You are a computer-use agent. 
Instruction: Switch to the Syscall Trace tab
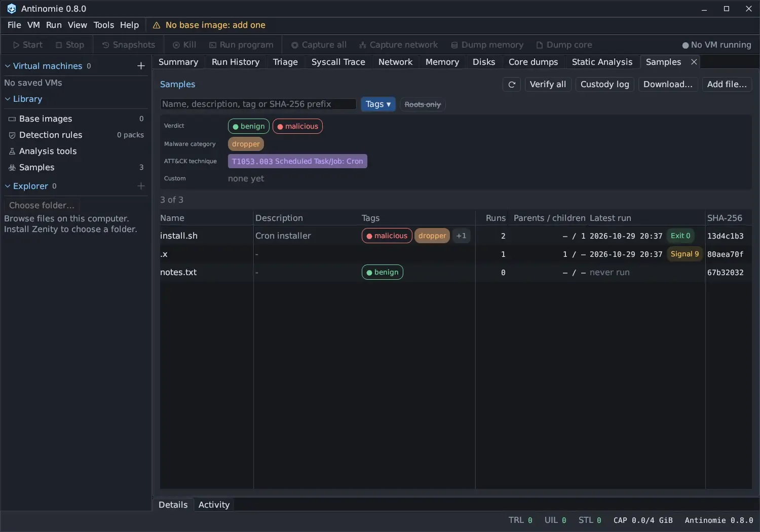(338, 62)
